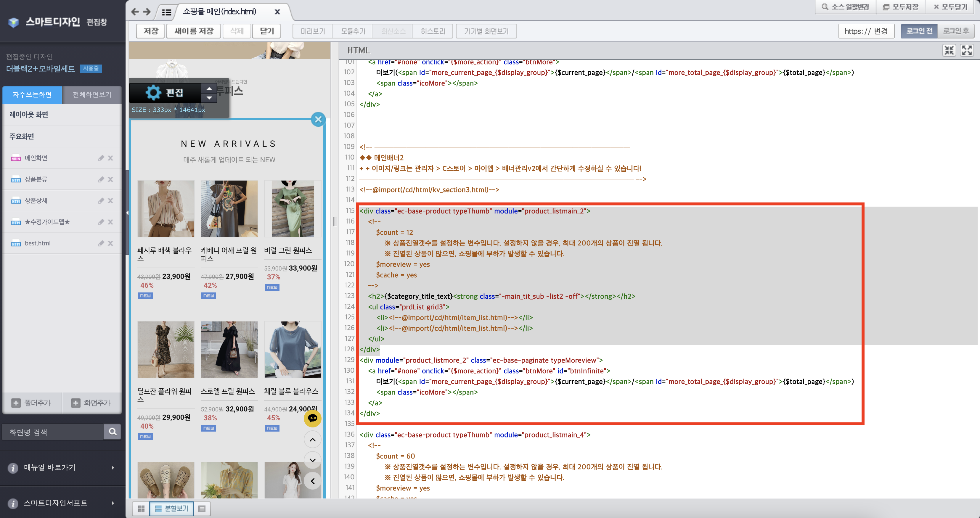
Task: Switch to 로그인 후 view
Action: (956, 31)
